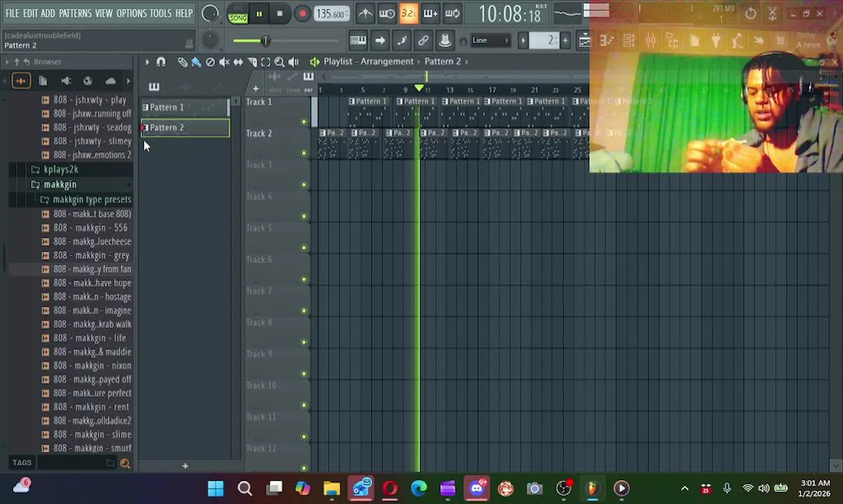Pause playback with the pause button
Image resolution: width=843 pixels, height=504 pixels.
point(258,14)
